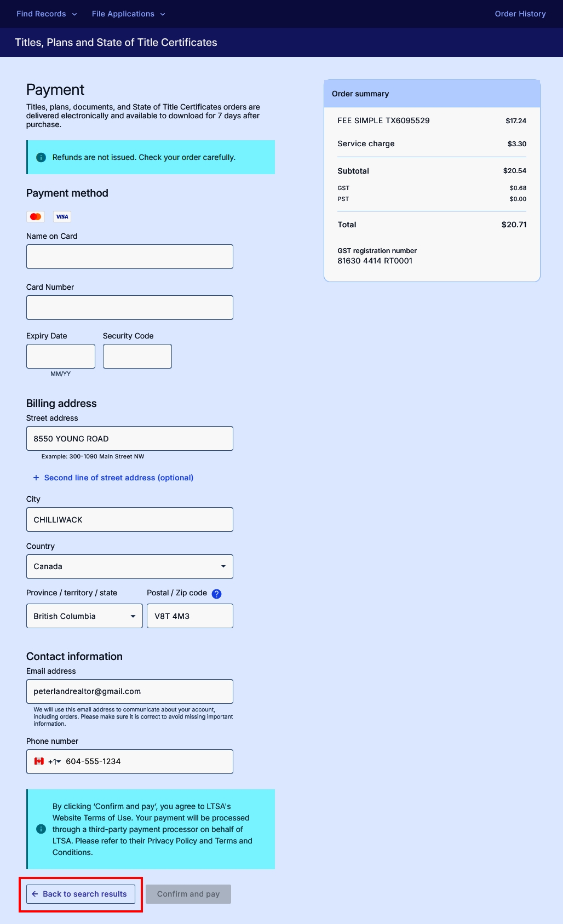Click Back to search results button

(81, 894)
